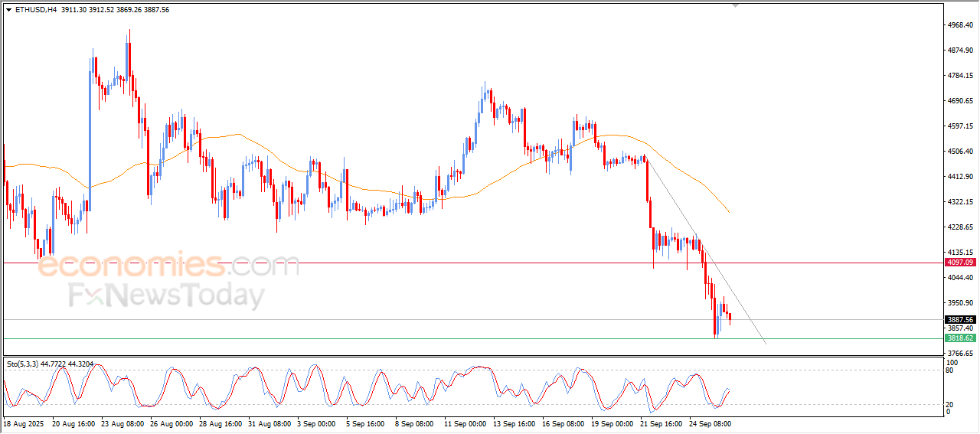The image size is (980, 434).
Task: Click the 4597.15 price axis label
Action: coord(960,126)
